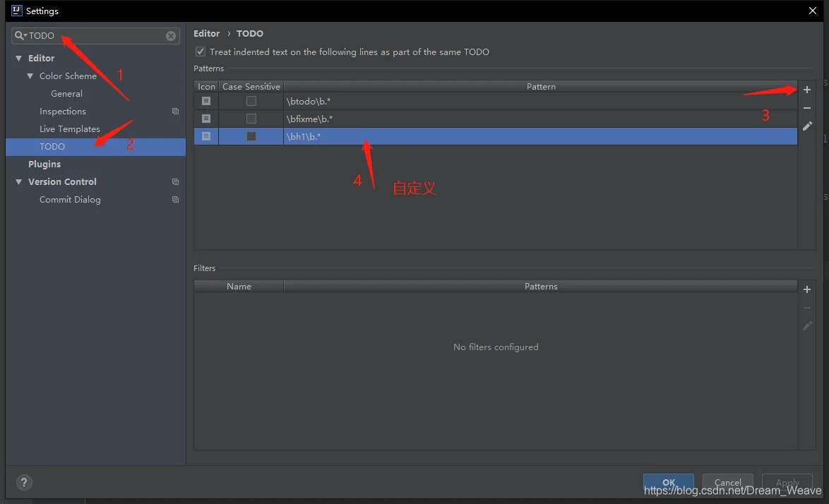Select the \bh1\b.* pattern row
829x504 pixels.
tap(496, 136)
